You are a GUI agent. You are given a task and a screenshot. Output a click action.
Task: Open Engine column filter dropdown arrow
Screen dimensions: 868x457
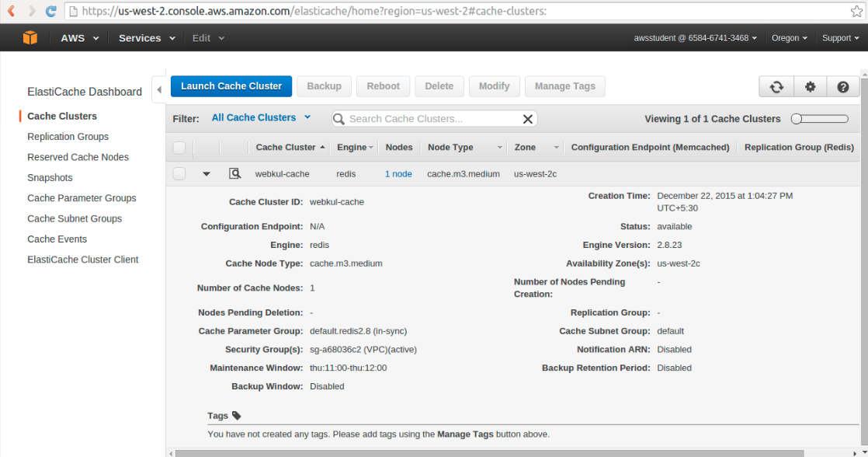click(x=371, y=148)
